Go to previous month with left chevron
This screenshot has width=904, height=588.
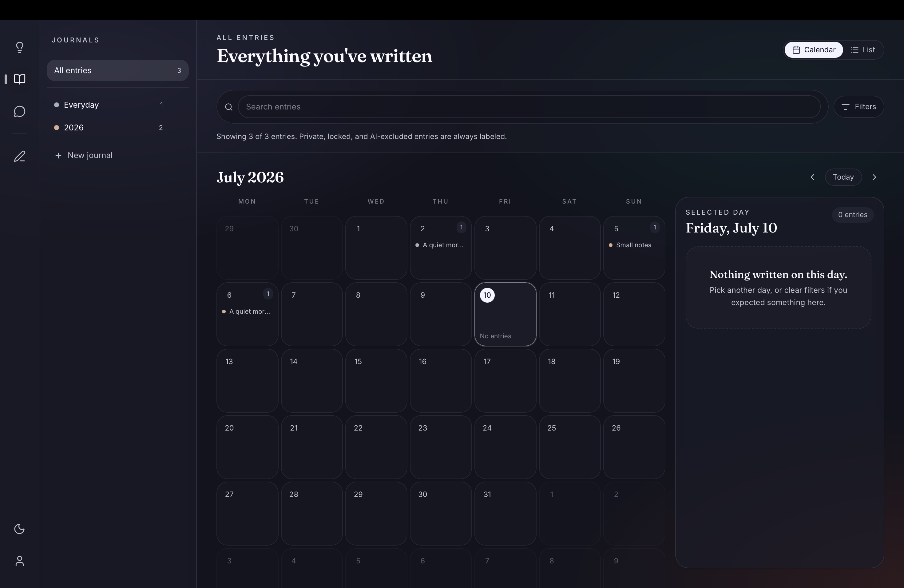click(x=812, y=177)
